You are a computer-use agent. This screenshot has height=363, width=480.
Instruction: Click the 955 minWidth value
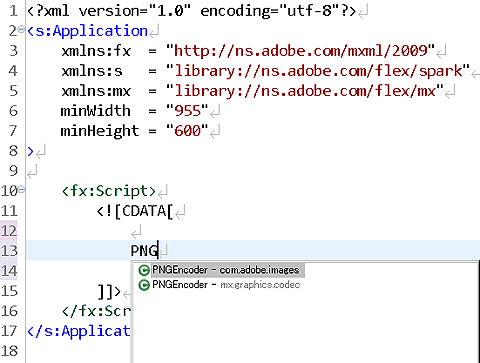click(188, 111)
